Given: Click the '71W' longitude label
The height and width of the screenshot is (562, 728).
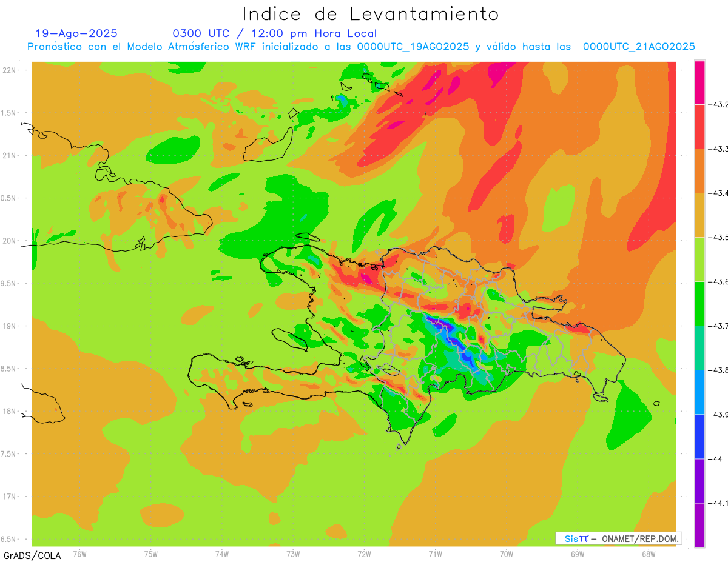Looking at the screenshot, I should pyautogui.click(x=435, y=554).
